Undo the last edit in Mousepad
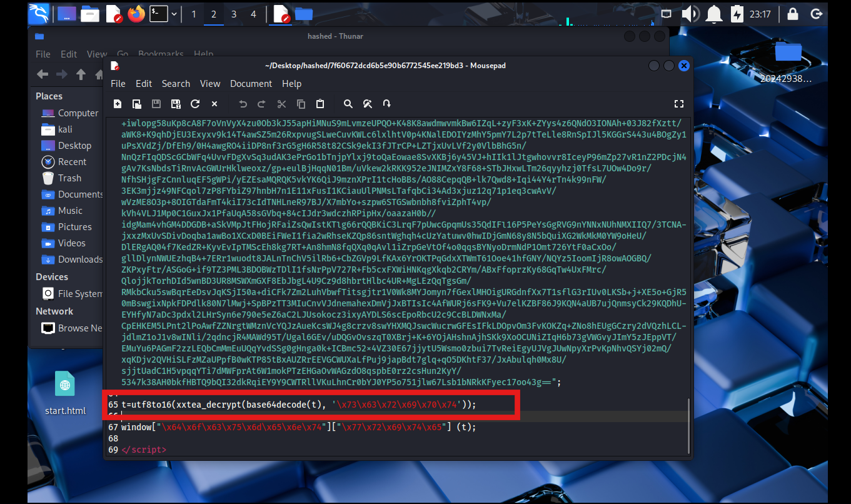851x504 pixels. [243, 104]
